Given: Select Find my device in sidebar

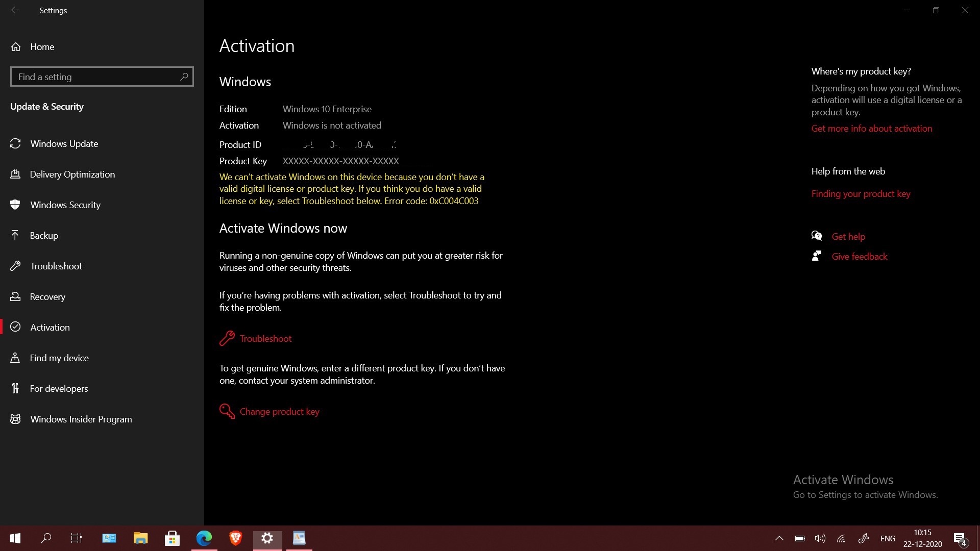Looking at the screenshot, I should tap(59, 358).
